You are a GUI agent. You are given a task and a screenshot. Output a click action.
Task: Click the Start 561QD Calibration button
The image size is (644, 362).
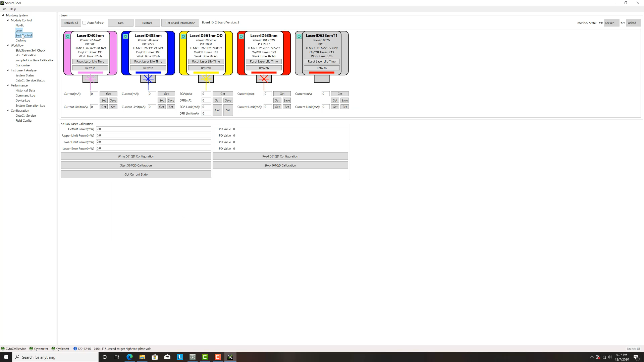tap(136, 165)
